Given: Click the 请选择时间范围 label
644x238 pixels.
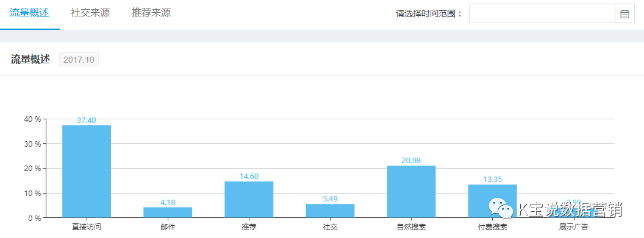Looking at the screenshot, I should tap(426, 14).
